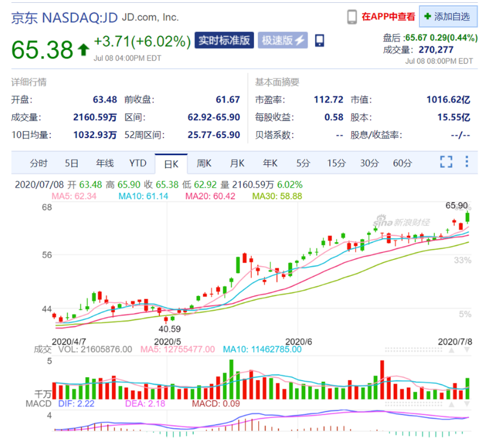Show the 5分 minute chart
Image resolution: width=498 pixels, height=448 pixels.
click(x=303, y=163)
